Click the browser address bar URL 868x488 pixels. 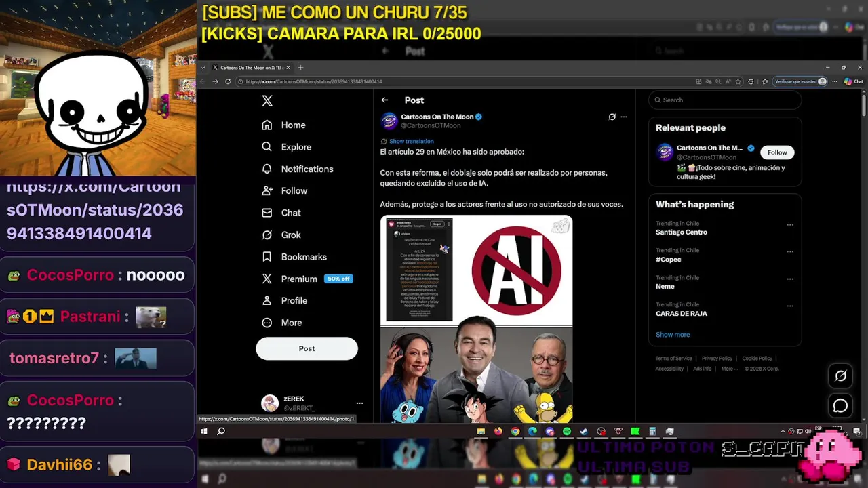click(x=314, y=81)
